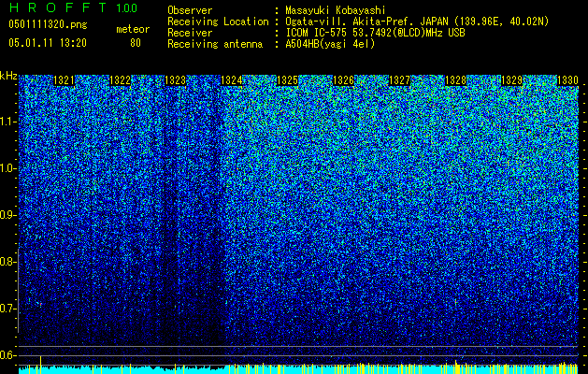Click the 0.8 kHz axis label

[x=7, y=262]
